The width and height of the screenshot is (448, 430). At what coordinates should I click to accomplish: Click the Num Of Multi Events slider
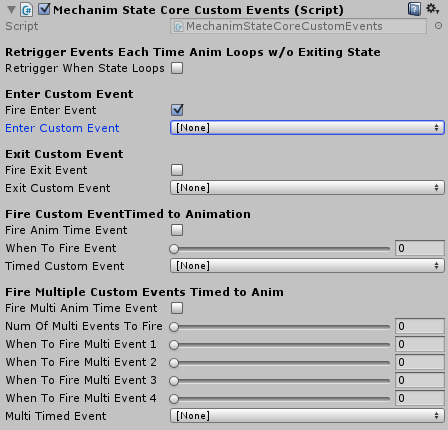click(280, 327)
